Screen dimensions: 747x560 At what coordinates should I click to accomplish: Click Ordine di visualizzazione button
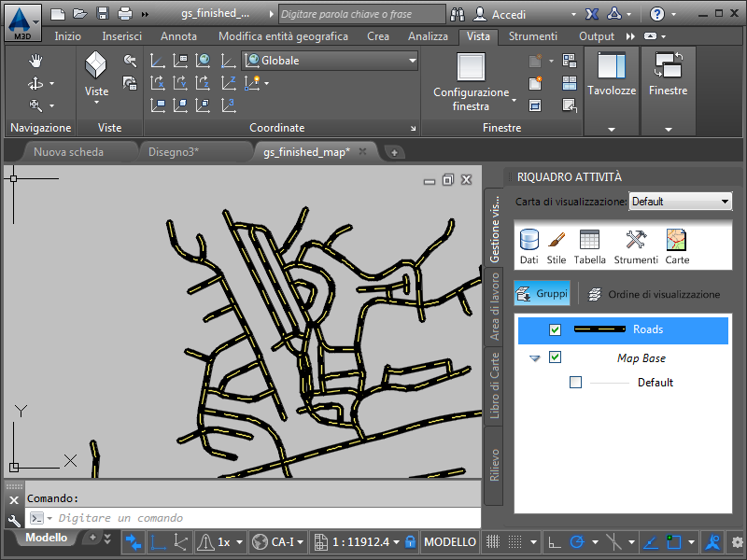pyautogui.click(x=655, y=294)
